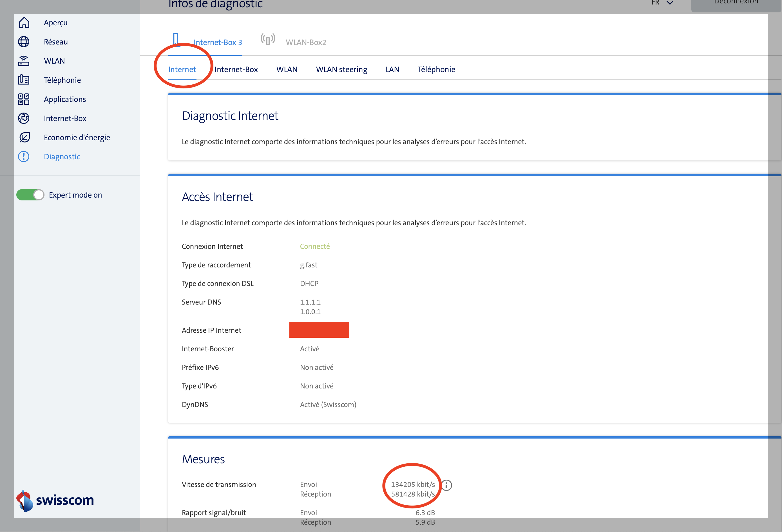Image resolution: width=782 pixels, height=532 pixels.
Task: Open the Téléphonie diagnostic tab
Action: coord(436,69)
